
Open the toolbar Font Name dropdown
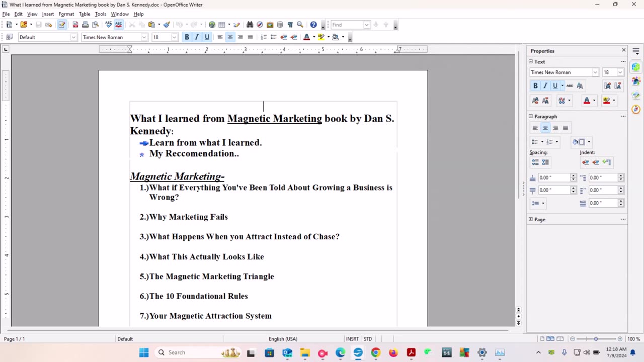(x=144, y=37)
